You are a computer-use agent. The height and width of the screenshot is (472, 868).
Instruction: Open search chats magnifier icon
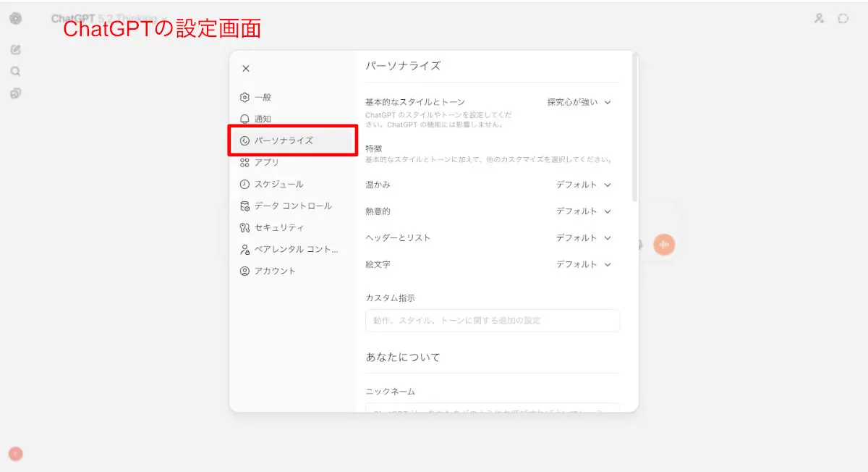[x=15, y=72]
